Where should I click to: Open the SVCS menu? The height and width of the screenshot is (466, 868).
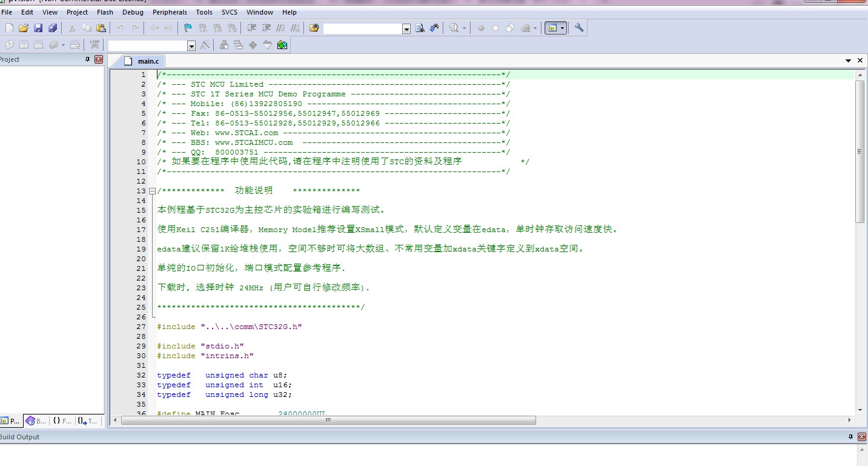(x=230, y=12)
